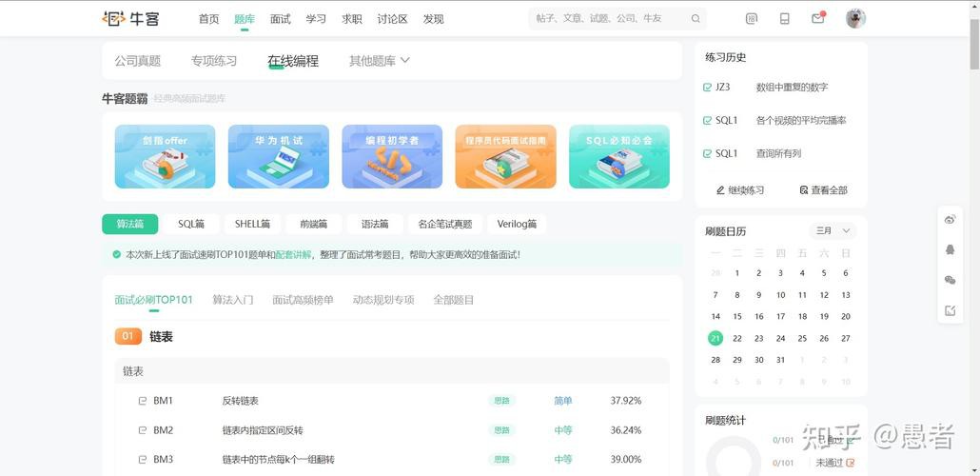Screen dimensions: 980x476
Task: Click the icon beside BM1 row
Action: pos(143,401)
